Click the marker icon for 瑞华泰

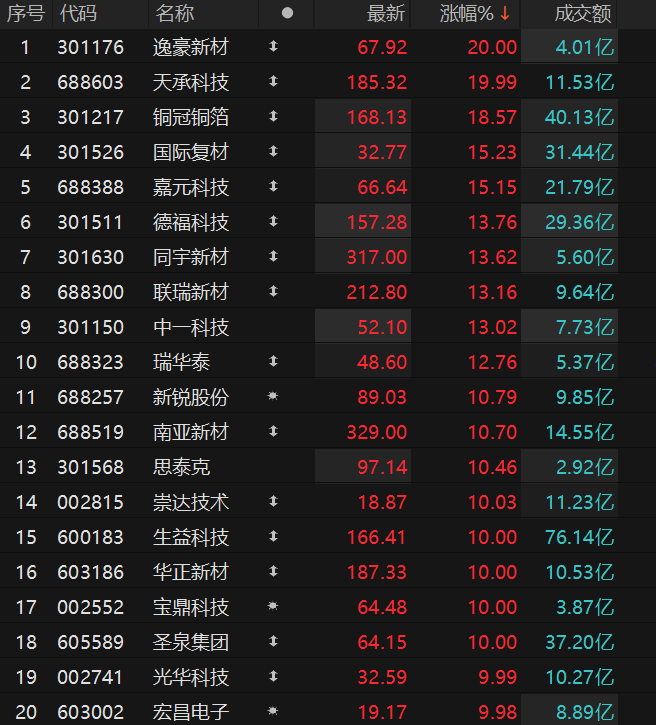coord(273,361)
